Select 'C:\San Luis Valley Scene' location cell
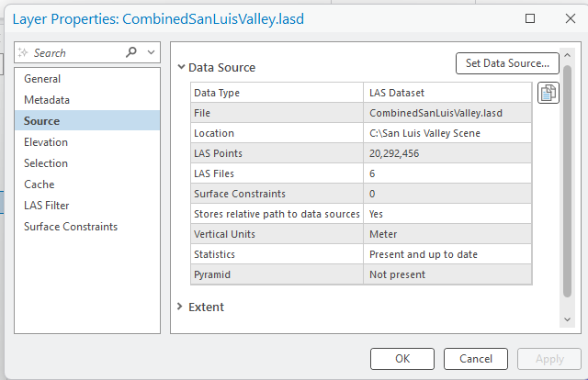Viewport: 588px width, 380px height. [447, 133]
